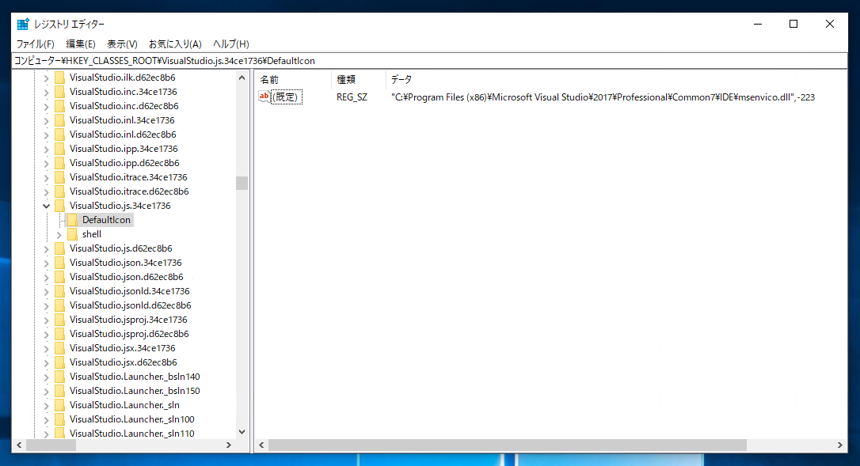Image resolution: width=860 pixels, height=466 pixels.
Task: Click the shell folder icon
Action: (x=72, y=234)
